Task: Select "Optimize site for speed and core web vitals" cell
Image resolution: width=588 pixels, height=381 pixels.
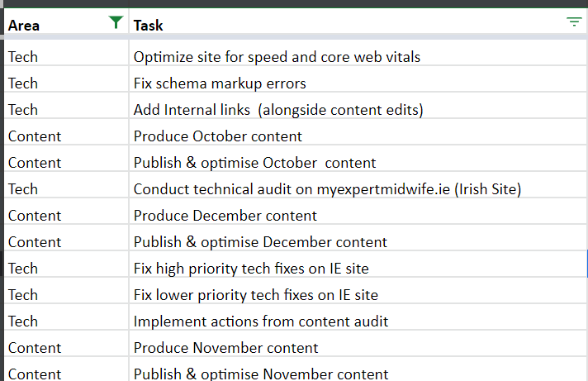Action: pyautogui.click(x=277, y=57)
